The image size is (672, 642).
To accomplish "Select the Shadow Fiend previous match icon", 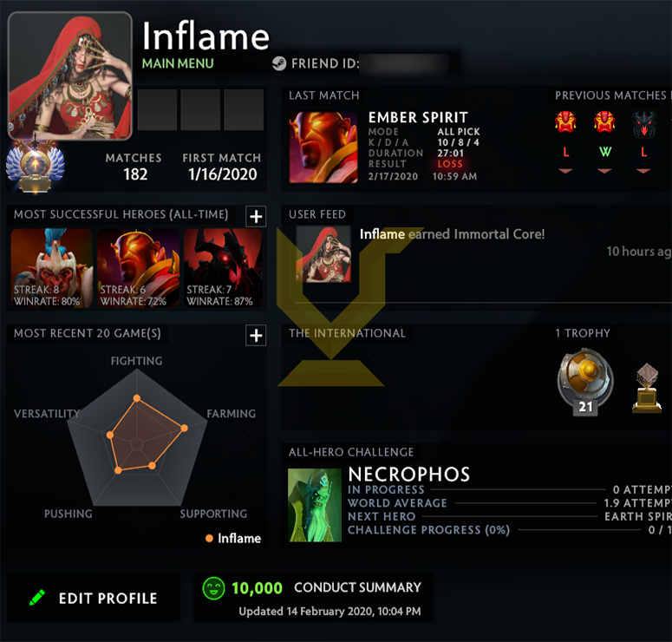I will [x=643, y=124].
